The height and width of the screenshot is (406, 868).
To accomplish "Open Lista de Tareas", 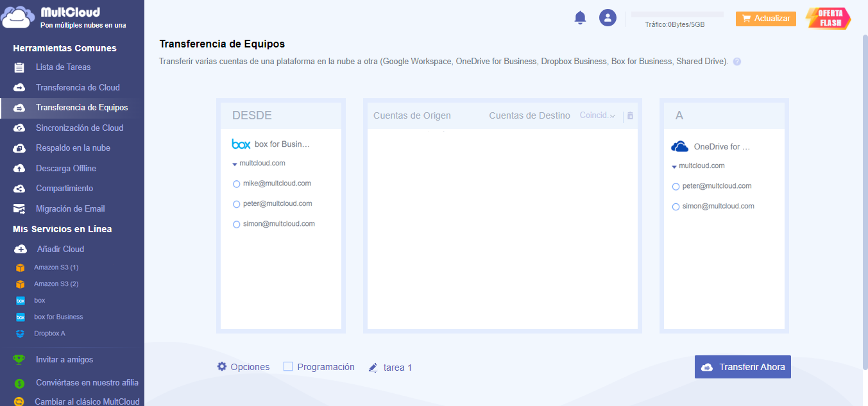I will [64, 67].
